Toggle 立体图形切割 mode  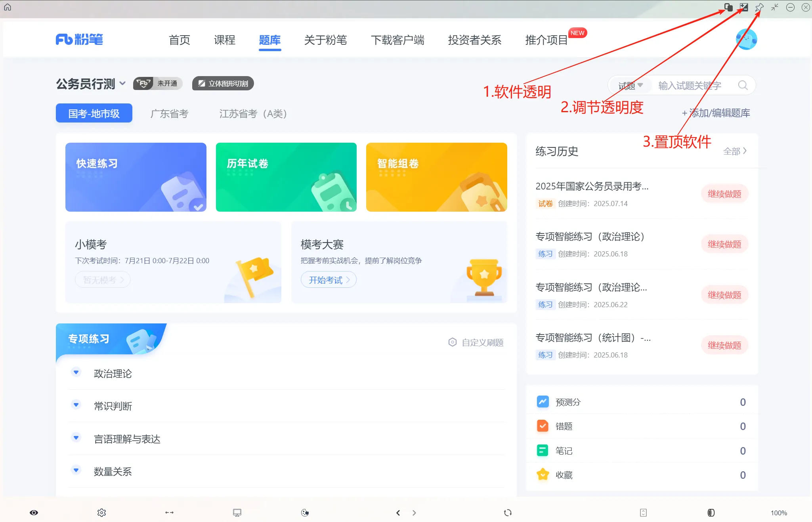(x=222, y=83)
